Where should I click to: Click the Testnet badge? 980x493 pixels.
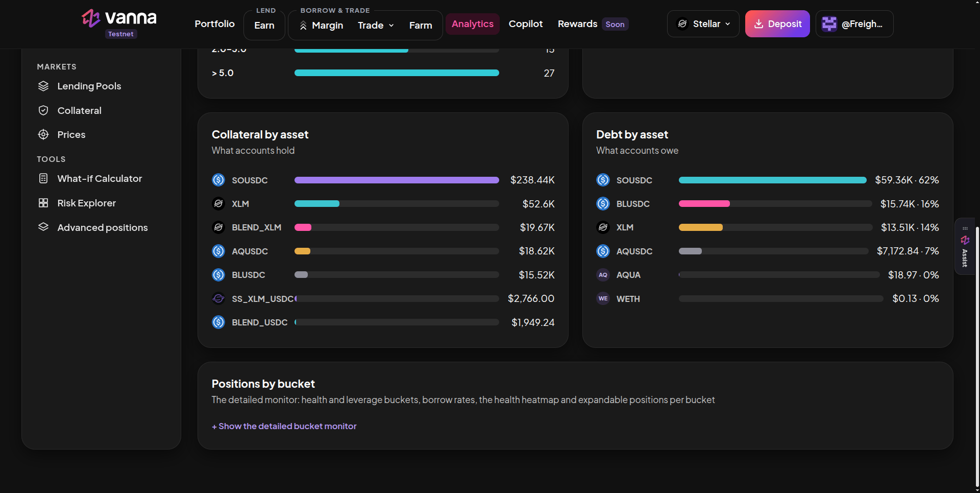coord(121,34)
